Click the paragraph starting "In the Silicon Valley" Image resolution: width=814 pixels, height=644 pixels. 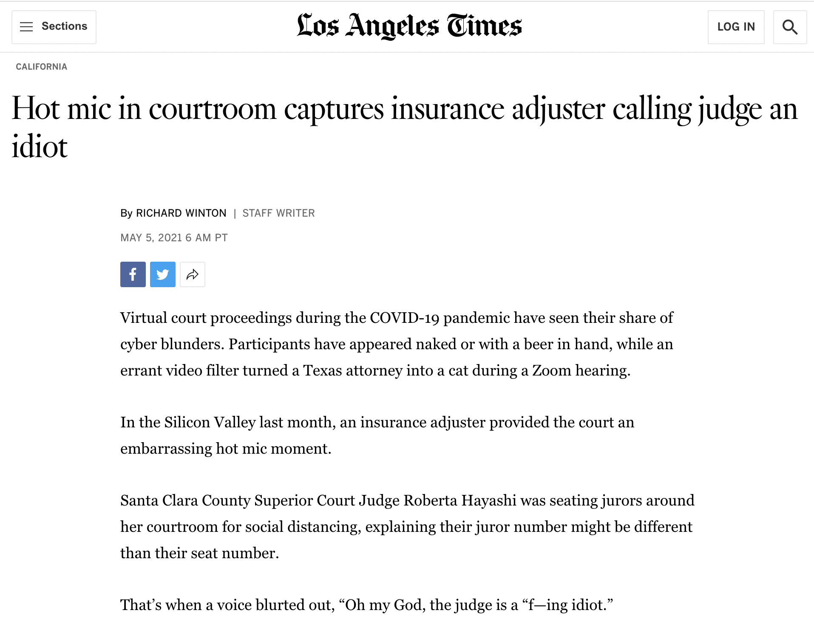[x=377, y=435]
